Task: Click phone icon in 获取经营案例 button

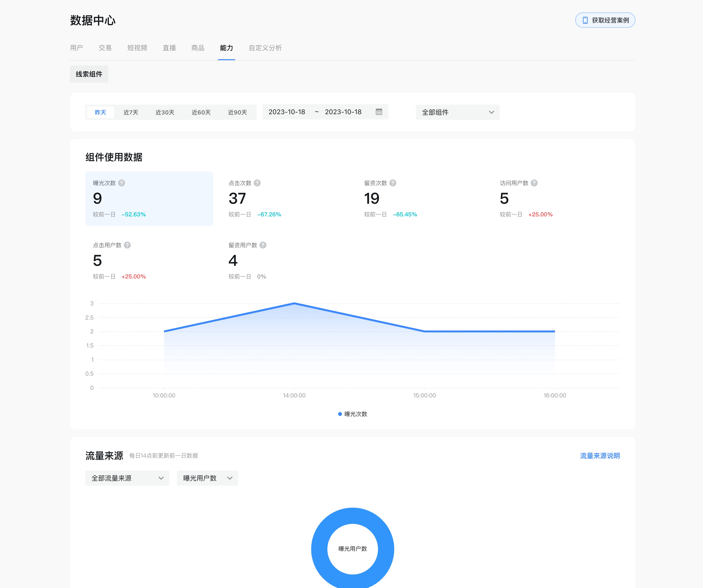Action: pos(585,21)
